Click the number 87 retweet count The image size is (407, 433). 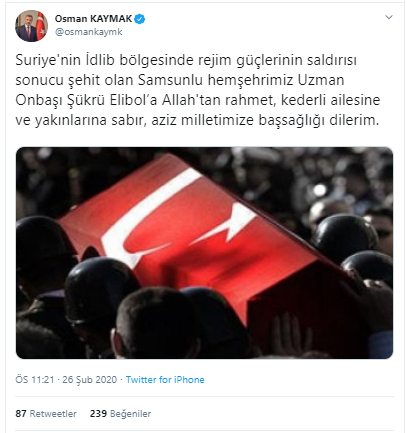[x=21, y=414]
